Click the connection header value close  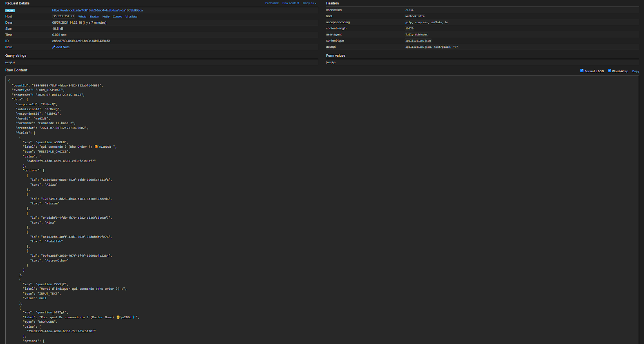(x=409, y=10)
